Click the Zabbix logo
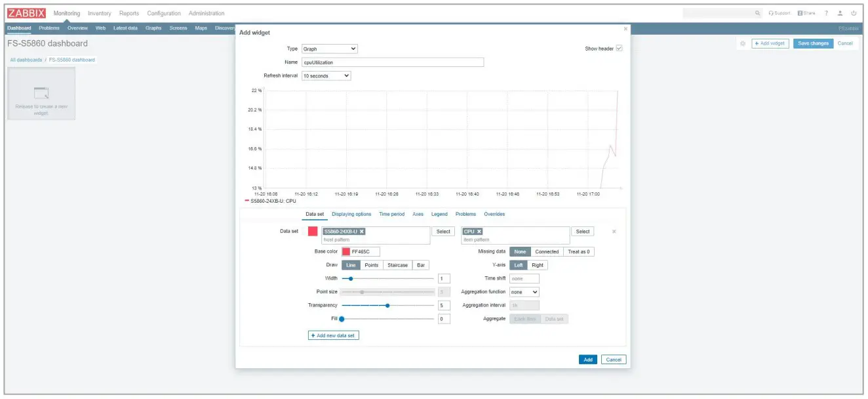The height and width of the screenshot is (399, 868). click(27, 13)
